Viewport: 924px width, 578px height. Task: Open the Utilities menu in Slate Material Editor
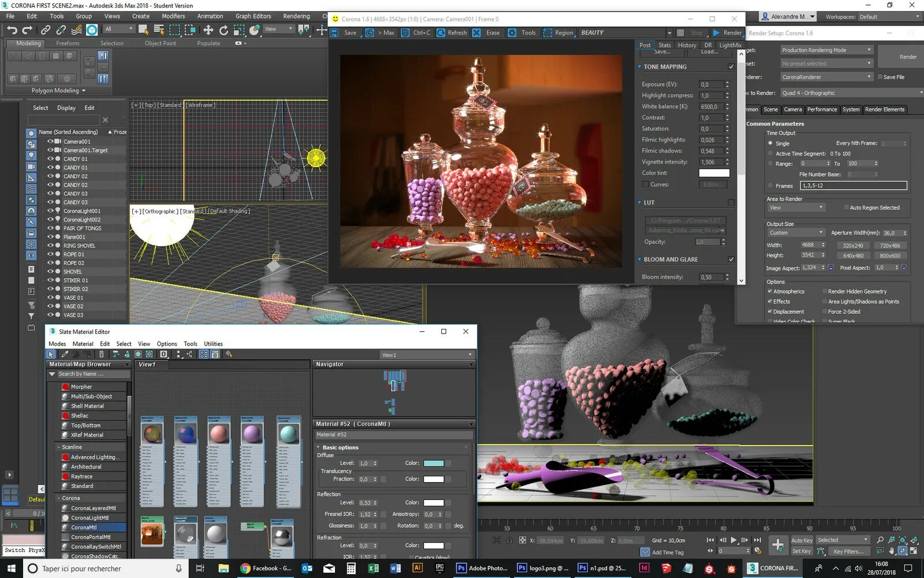[213, 344]
